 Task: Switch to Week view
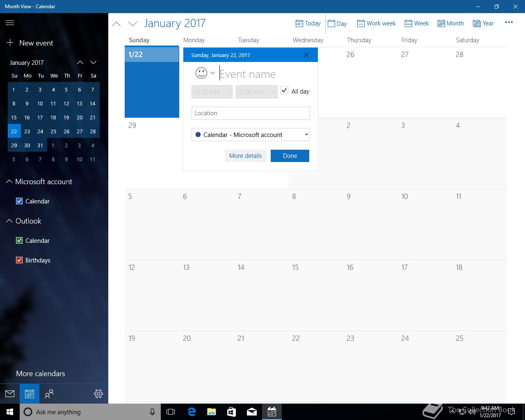(x=416, y=23)
